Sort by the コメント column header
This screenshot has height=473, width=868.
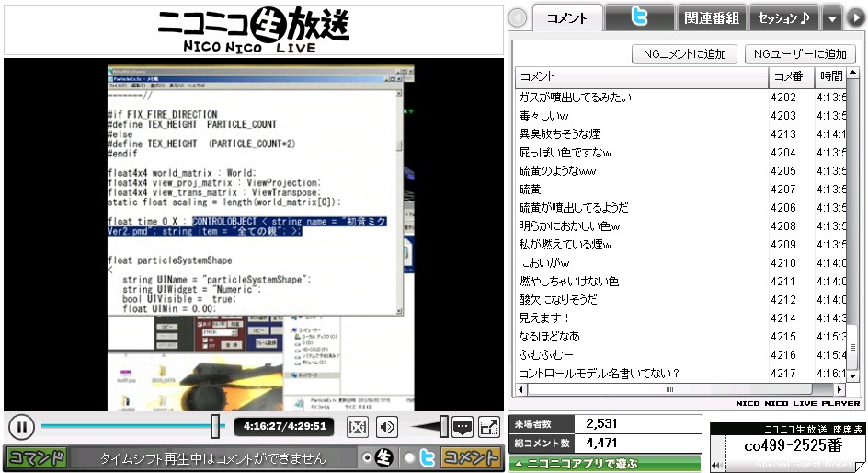pos(642,76)
